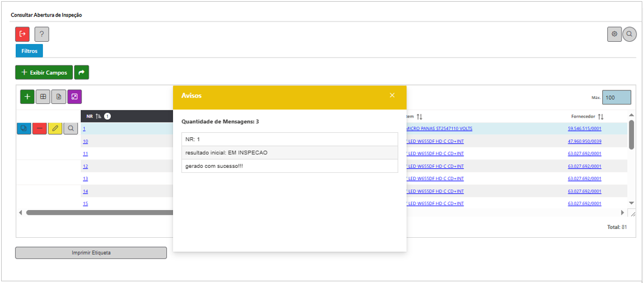
Task: Add new record with green plus icon
Action: [x=27, y=97]
